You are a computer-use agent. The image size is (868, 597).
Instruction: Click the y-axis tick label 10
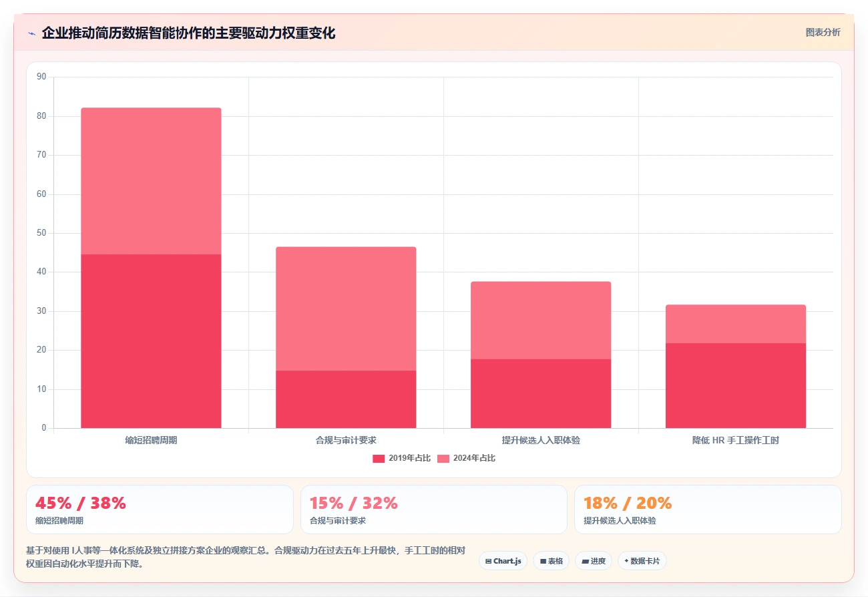pos(41,389)
